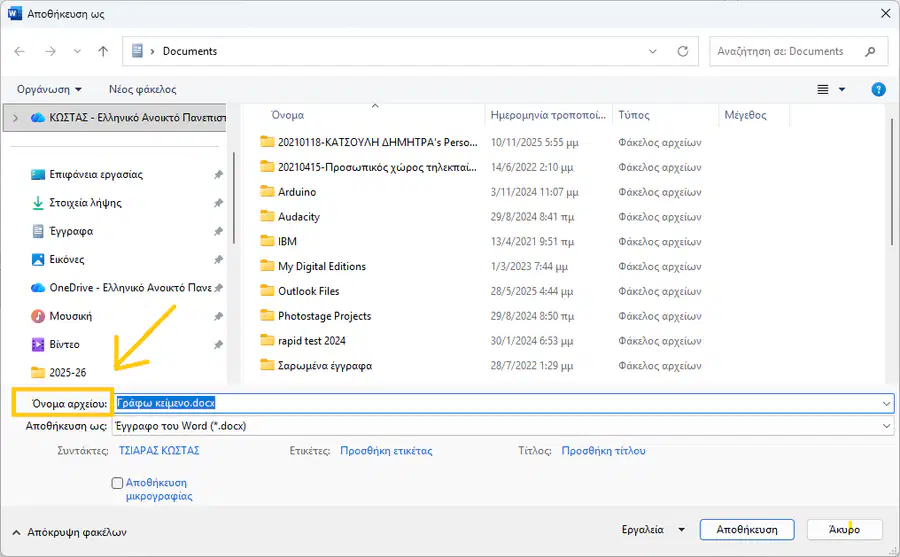Click the Άκυρο cancel button
900x557 pixels.
(x=844, y=529)
